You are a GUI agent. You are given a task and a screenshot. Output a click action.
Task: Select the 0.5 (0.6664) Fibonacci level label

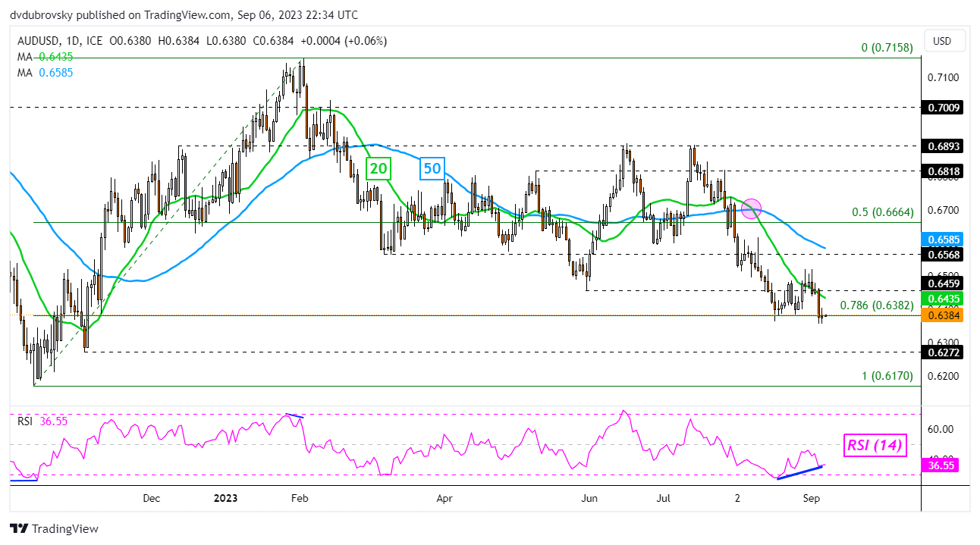882,212
